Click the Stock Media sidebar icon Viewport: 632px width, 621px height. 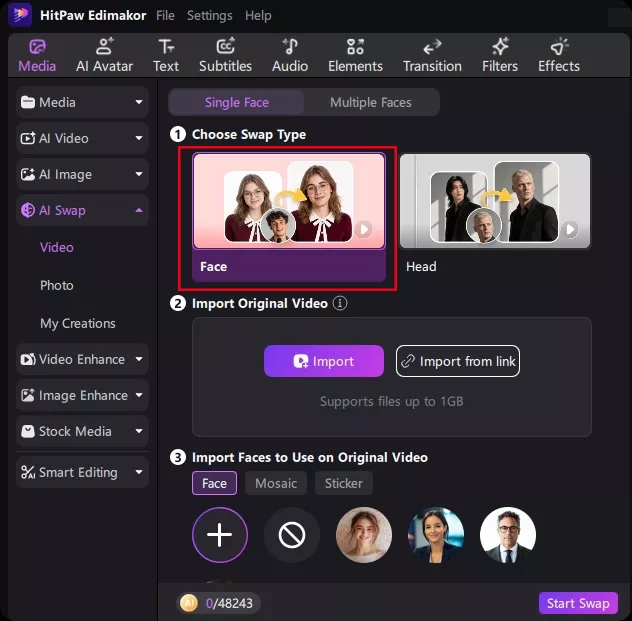coord(27,431)
